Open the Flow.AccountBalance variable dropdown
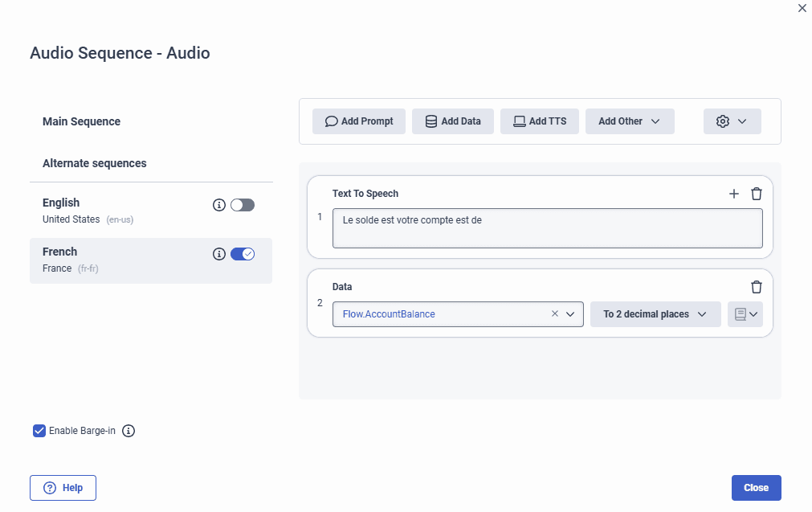This screenshot has width=812, height=512. 571,313
